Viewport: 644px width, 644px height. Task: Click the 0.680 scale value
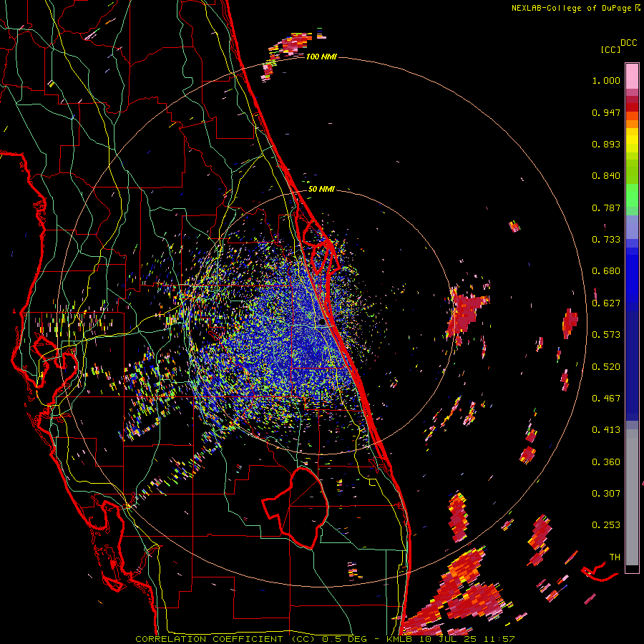click(606, 271)
